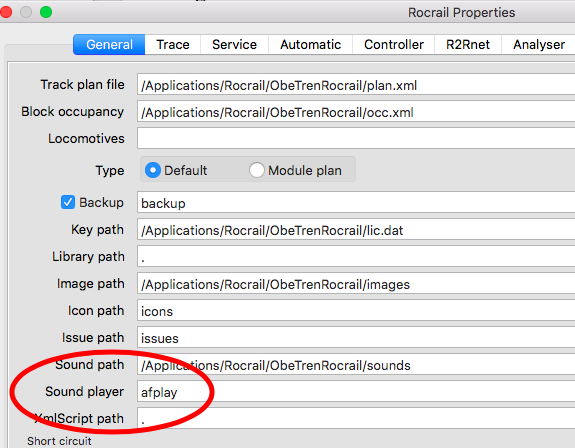Click the Icon path text box
The height and width of the screenshot is (448, 575).
coord(356,311)
